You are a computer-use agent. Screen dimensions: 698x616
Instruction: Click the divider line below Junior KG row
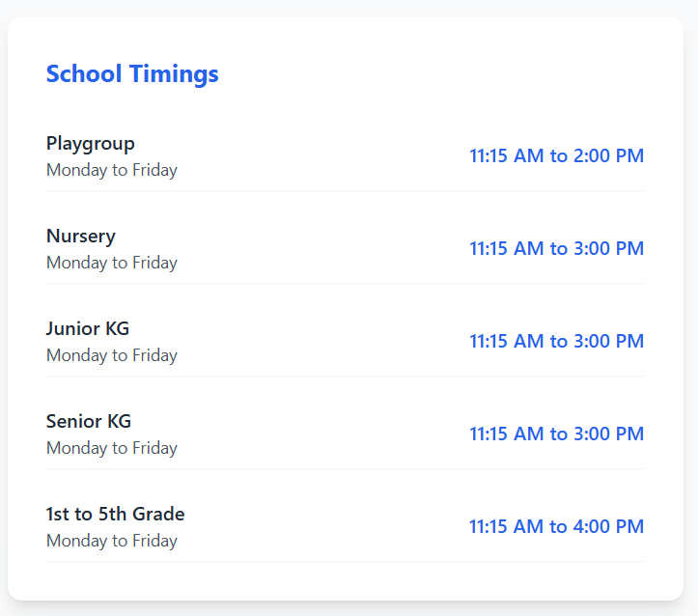tap(346, 377)
